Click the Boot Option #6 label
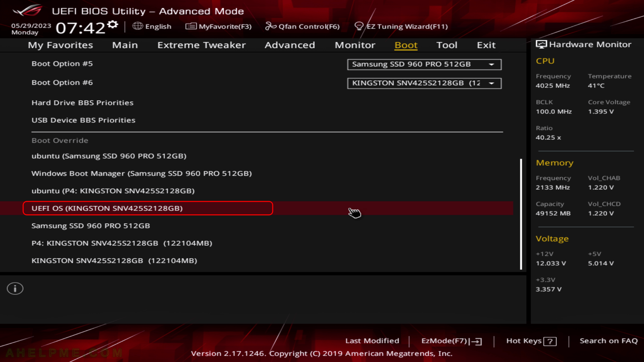Screen dimensions: 644x362 tap(62, 82)
